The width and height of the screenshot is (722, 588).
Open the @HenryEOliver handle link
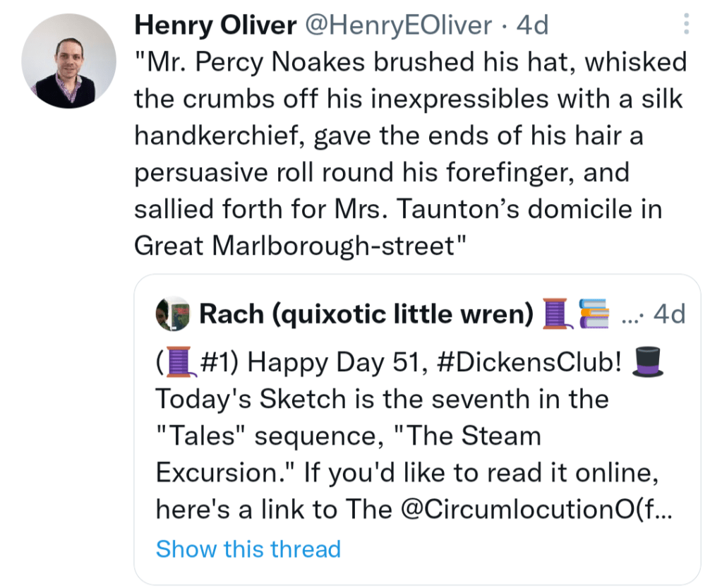397,26
